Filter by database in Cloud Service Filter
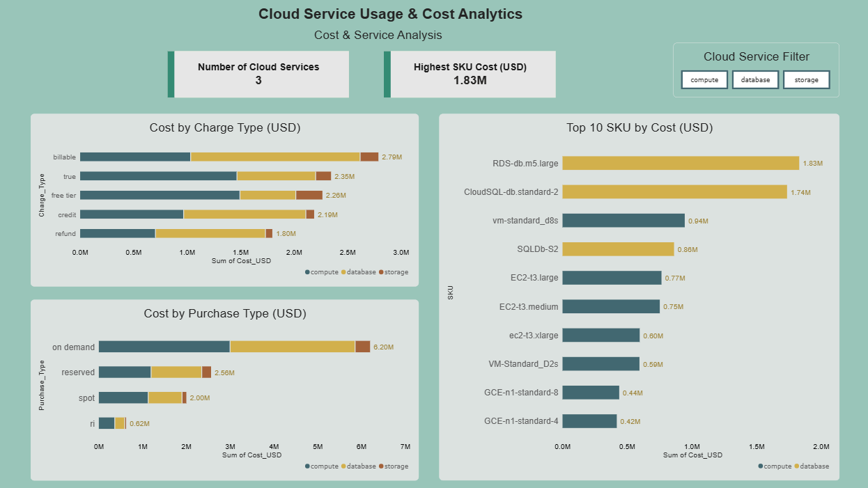 point(755,80)
